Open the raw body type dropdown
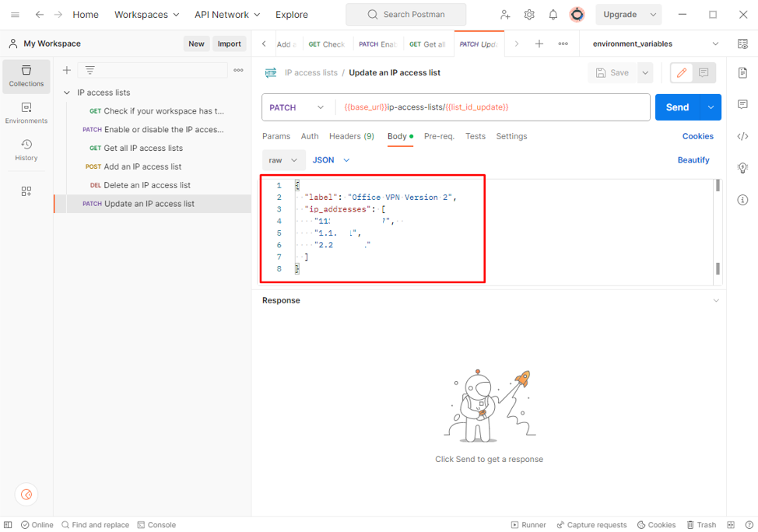758x532 pixels. coord(283,160)
